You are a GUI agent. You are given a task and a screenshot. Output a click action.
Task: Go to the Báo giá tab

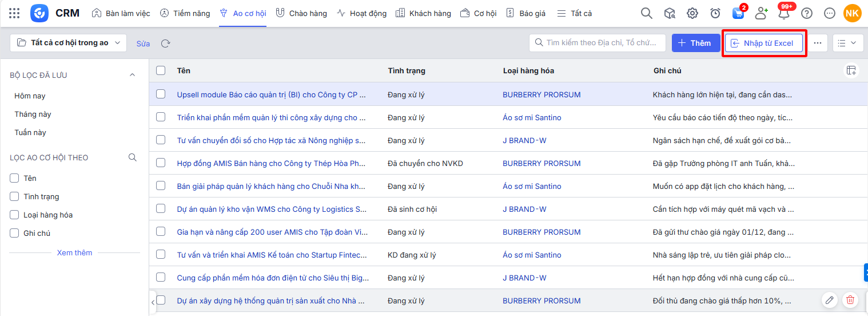pyautogui.click(x=525, y=13)
